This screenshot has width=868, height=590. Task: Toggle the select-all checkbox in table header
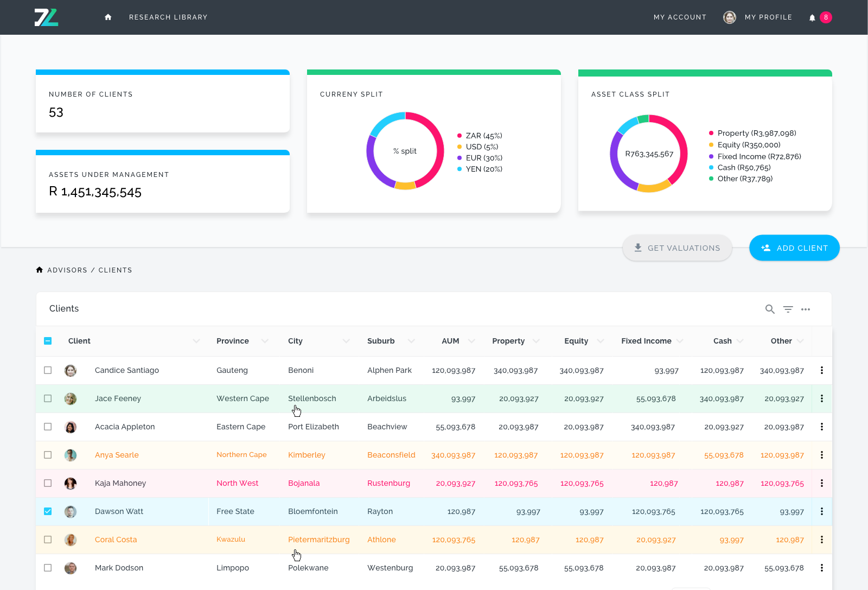tap(48, 341)
